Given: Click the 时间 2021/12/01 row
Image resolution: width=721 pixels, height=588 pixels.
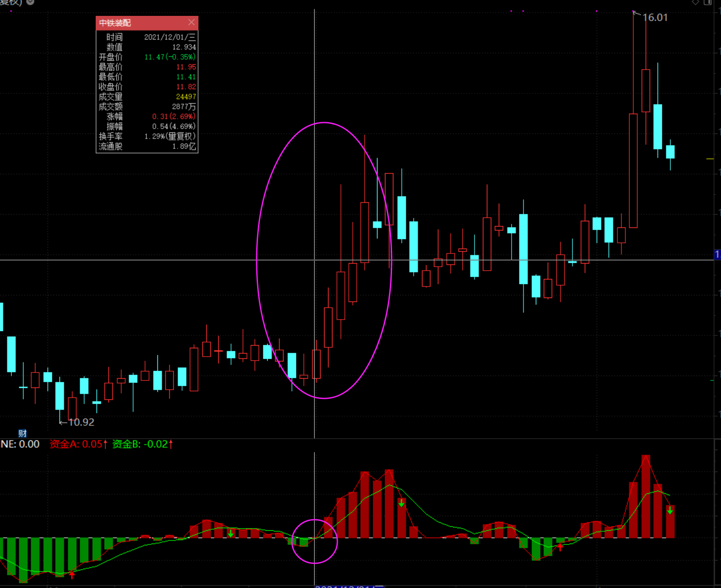Looking at the screenshot, I should click(x=147, y=37).
